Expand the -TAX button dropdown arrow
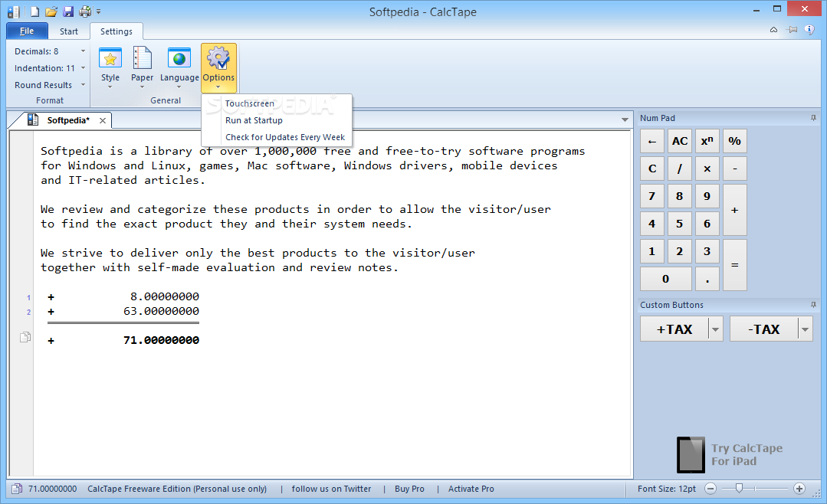The image size is (827, 504). click(x=806, y=329)
